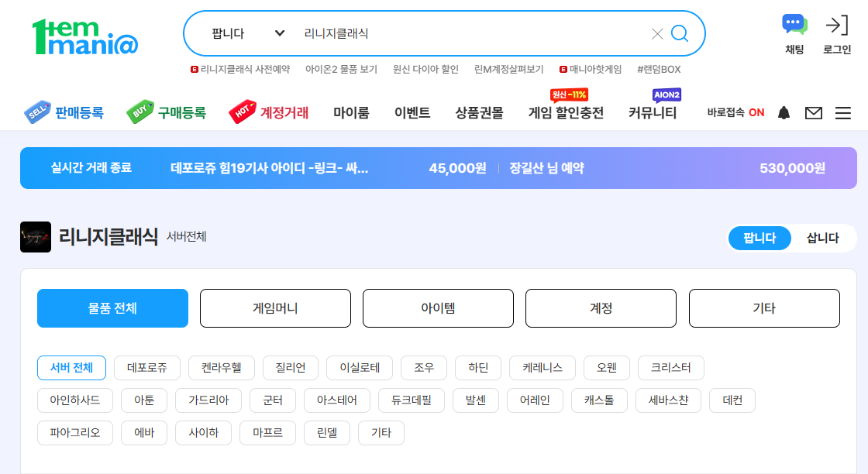
Task: Open 판매등록 menu
Action: [x=64, y=112]
